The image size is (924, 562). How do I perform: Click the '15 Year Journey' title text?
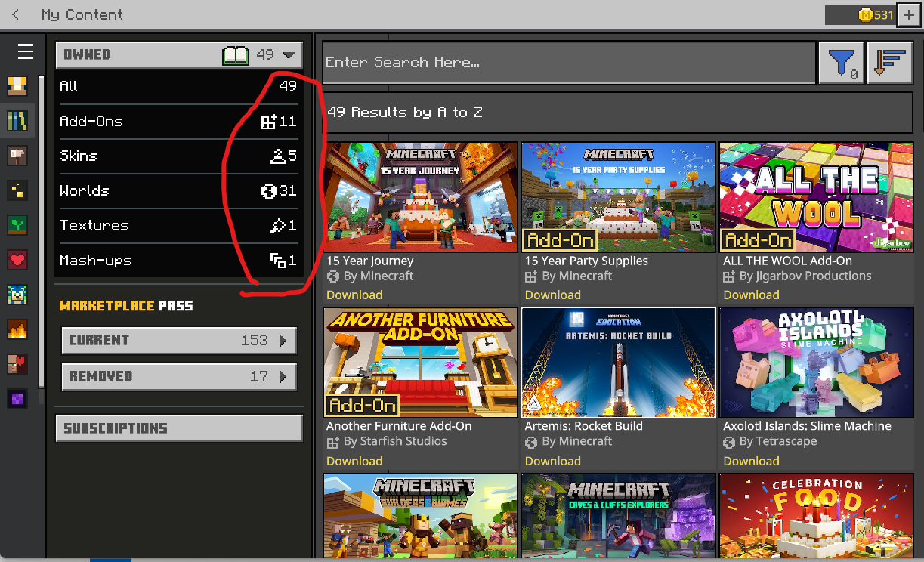pos(370,261)
